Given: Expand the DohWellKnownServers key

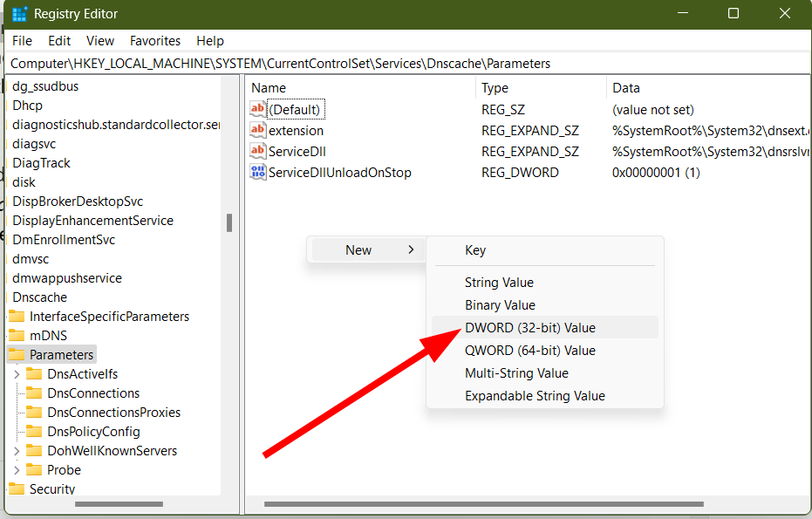Looking at the screenshot, I should tap(17, 451).
